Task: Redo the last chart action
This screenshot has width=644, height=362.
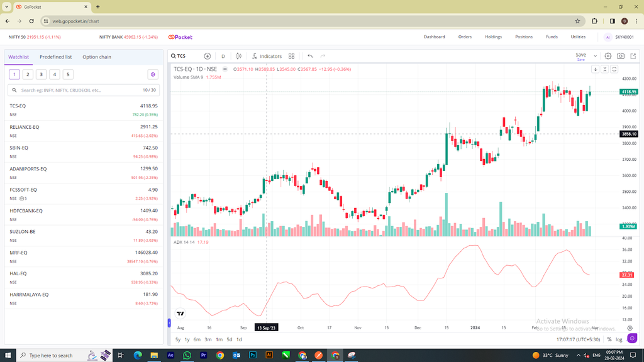Action: click(x=323, y=56)
